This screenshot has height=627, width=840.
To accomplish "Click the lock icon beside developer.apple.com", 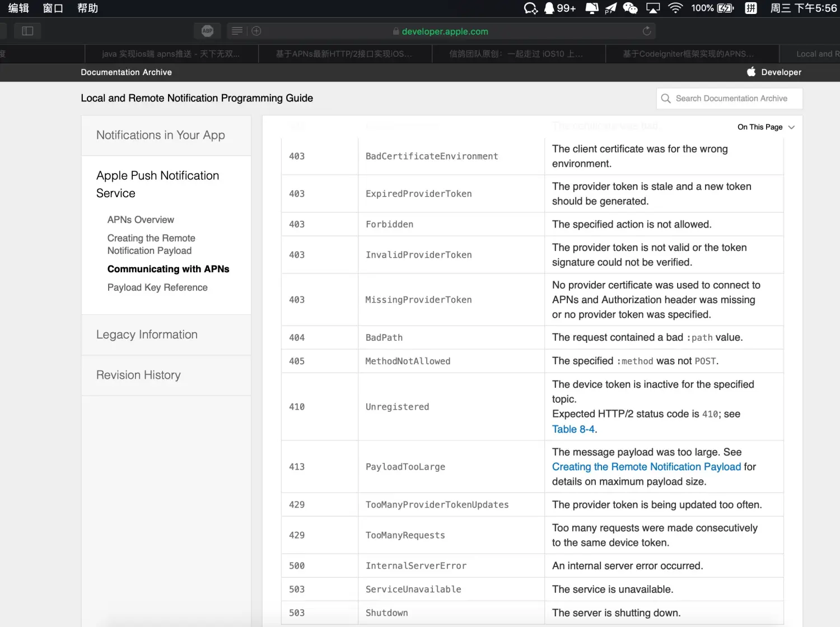I will [x=396, y=31].
